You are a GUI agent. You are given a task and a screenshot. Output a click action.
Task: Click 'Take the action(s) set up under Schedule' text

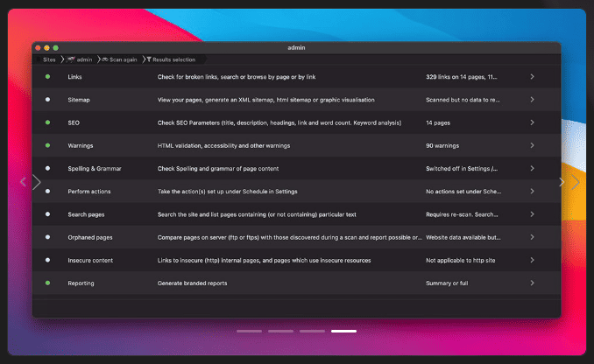[x=227, y=192]
